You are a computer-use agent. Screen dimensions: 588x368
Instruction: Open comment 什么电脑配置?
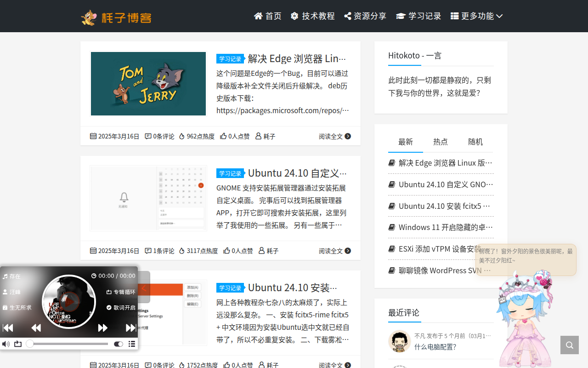(x=435, y=347)
